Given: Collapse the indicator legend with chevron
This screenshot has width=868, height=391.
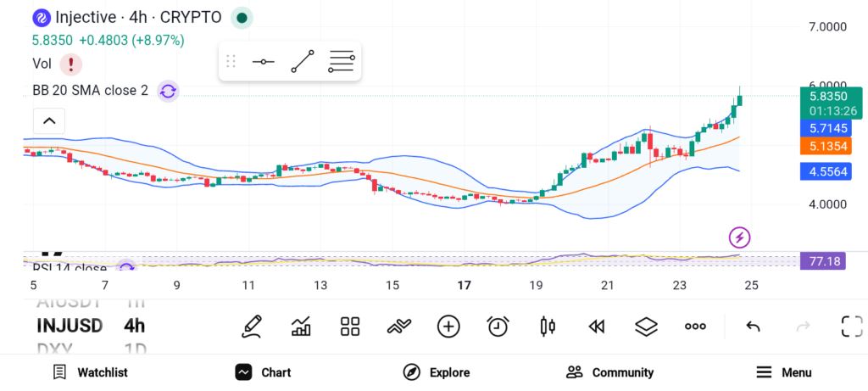Looking at the screenshot, I should pyautogui.click(x=49, y=120).
